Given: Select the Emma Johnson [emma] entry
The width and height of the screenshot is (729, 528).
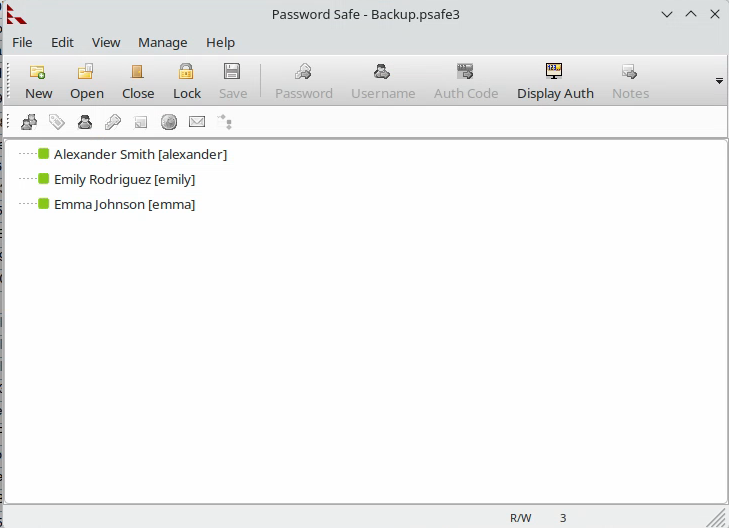Looking at the screenshot, I should pos(124,204).
